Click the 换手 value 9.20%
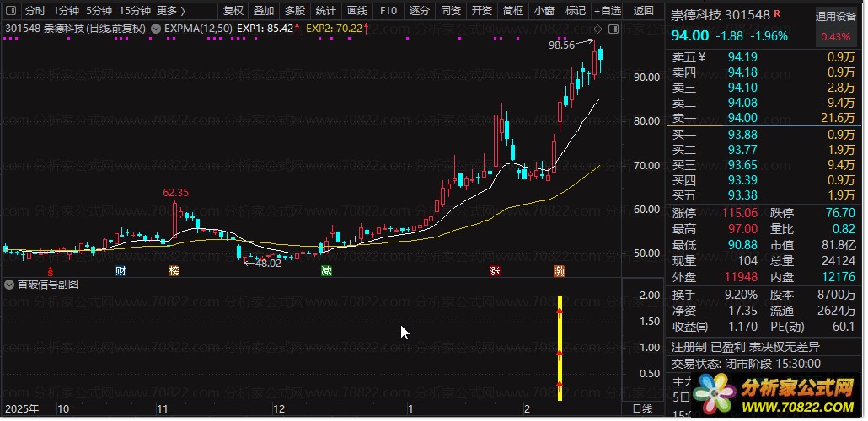This screenshot has height=421, width=868. [741, 295]
